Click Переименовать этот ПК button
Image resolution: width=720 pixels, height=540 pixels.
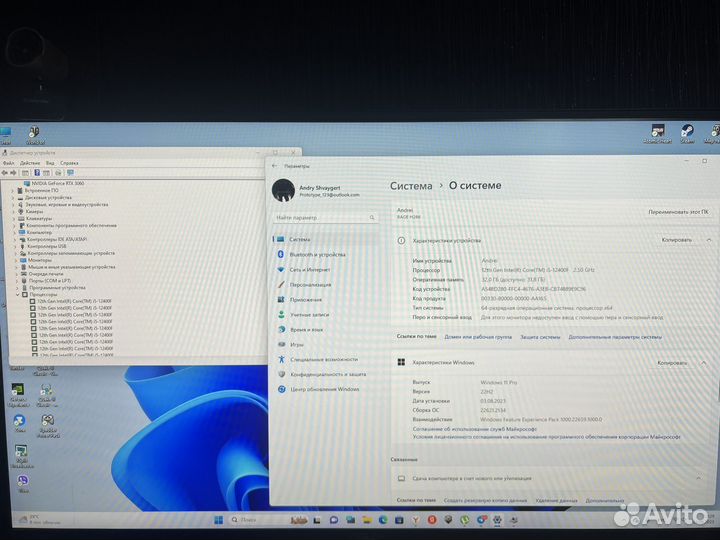[678, 212]
